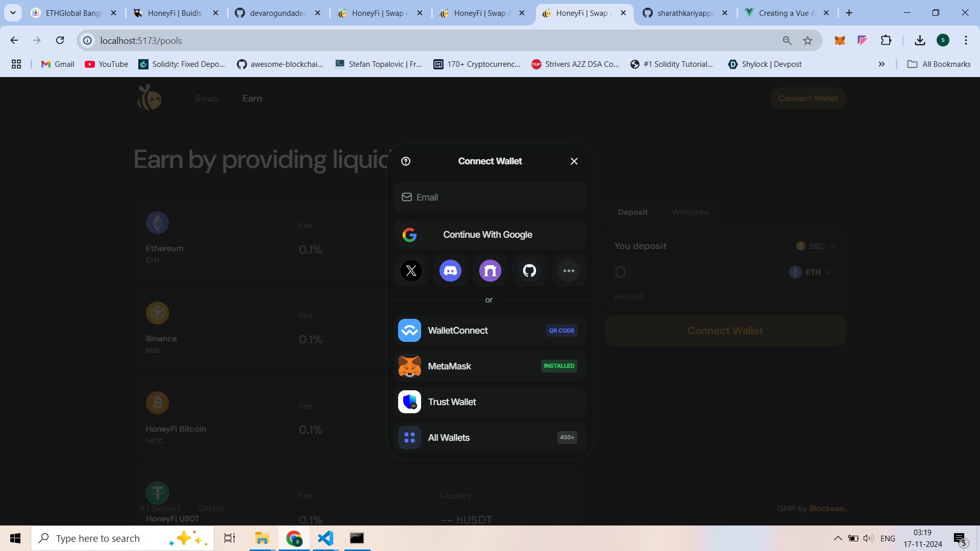The image size is (980, 551).
Task: Open the tab search dropdown arrow
Action: [x=13, y=13]
